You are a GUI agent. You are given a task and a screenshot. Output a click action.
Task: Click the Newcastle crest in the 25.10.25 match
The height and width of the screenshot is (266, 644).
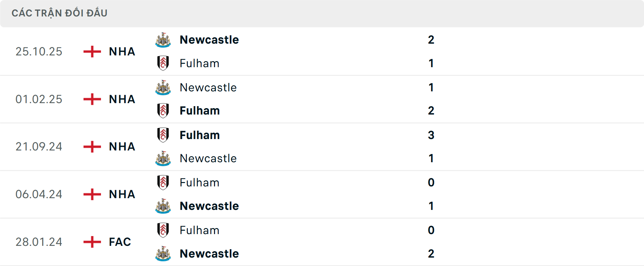(163, 40)
